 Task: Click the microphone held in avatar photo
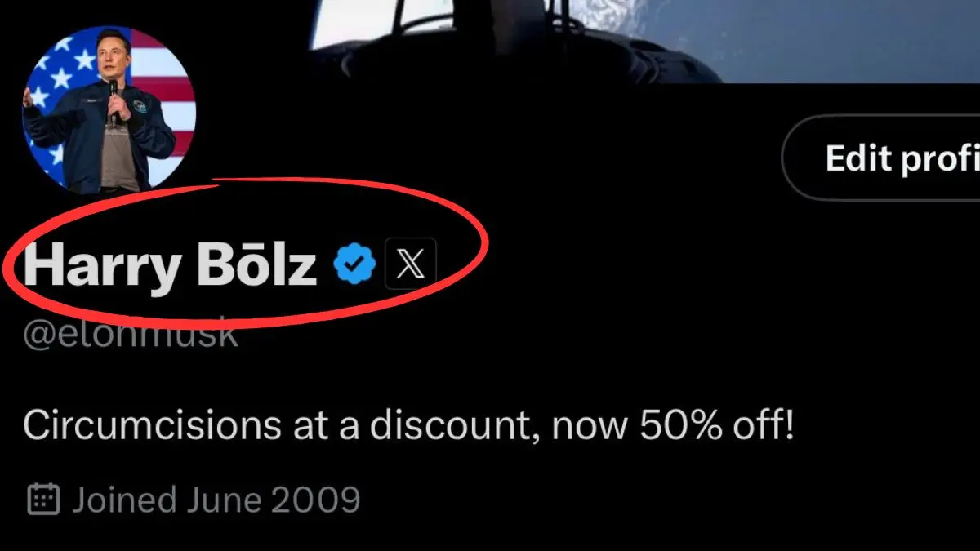[x=114, y=98]
